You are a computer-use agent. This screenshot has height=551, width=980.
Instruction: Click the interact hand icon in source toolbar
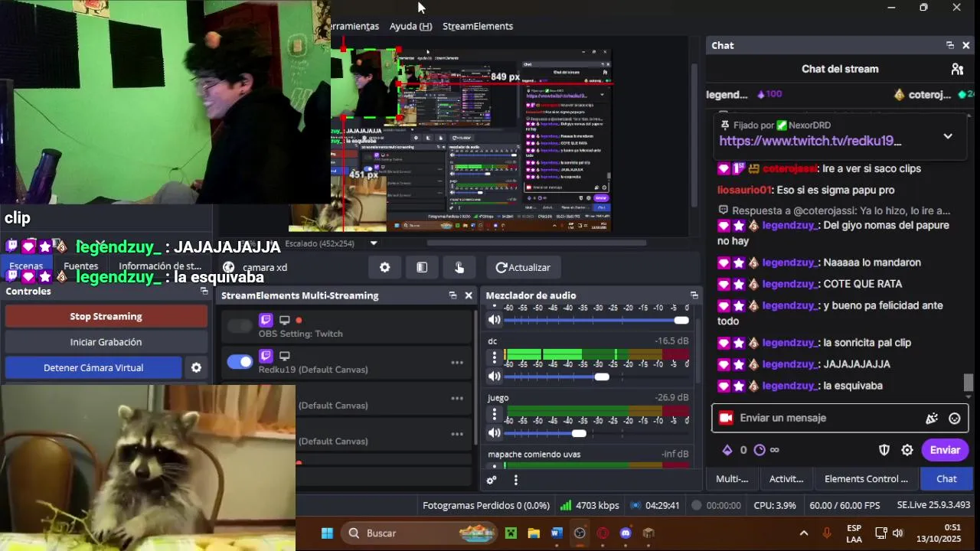(x=459, y=267)
